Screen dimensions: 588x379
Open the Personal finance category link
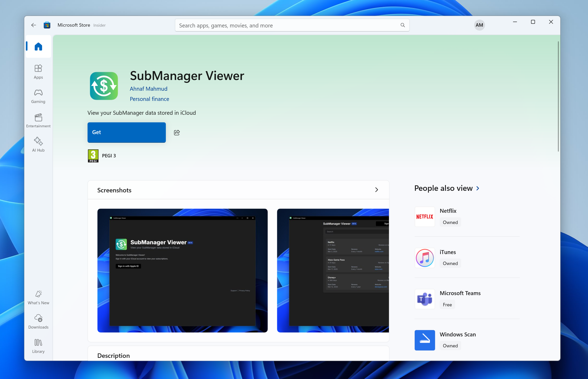149,99
